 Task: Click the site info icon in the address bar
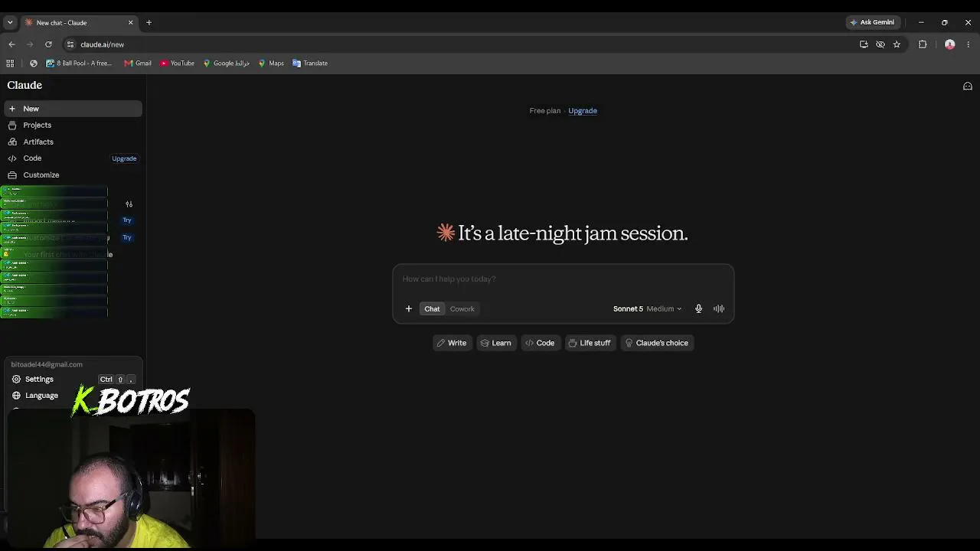click(70, 44)
